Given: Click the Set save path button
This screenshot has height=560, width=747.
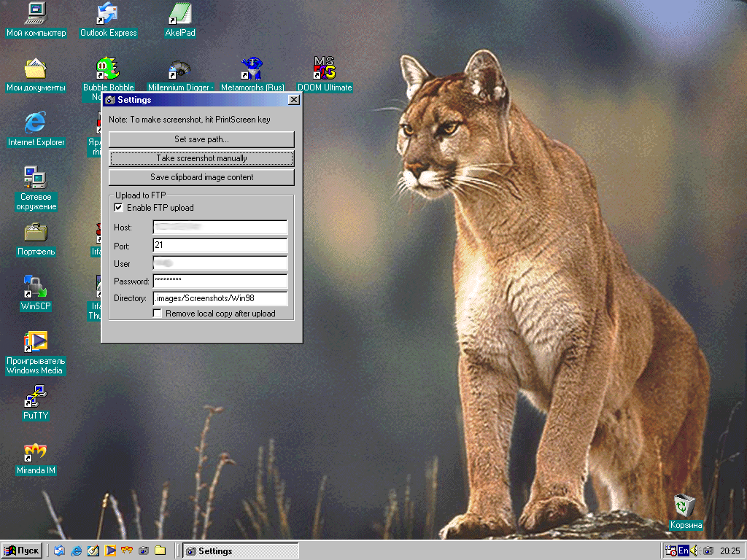Looking at the screenshot, I should [201, 139].
